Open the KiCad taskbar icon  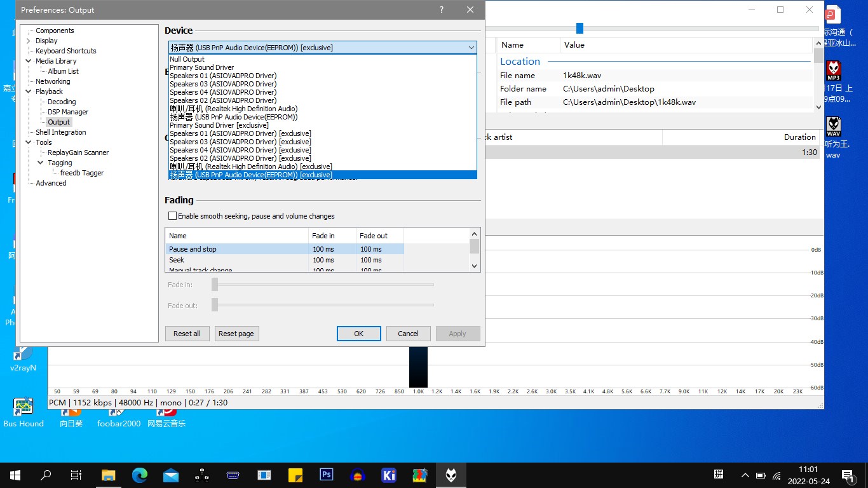[389, 475]
